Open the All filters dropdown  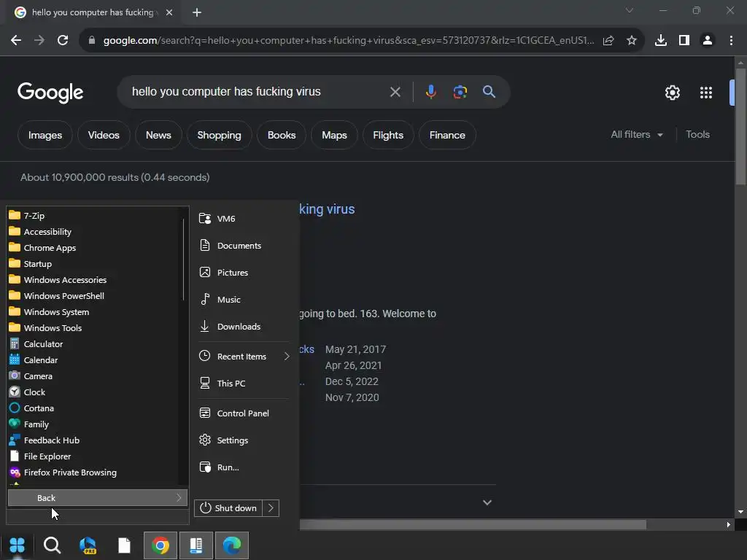tap(636, 135)
